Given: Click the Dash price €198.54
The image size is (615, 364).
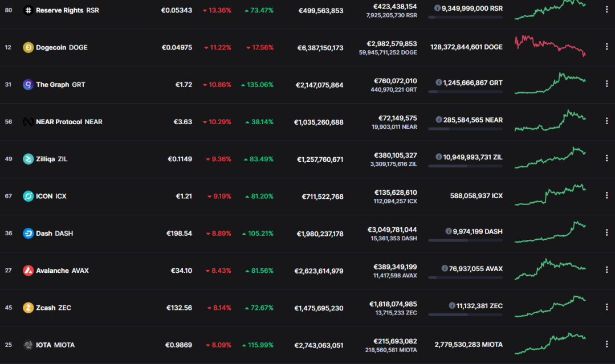Looking at the screenshot, I should [179, 234].
